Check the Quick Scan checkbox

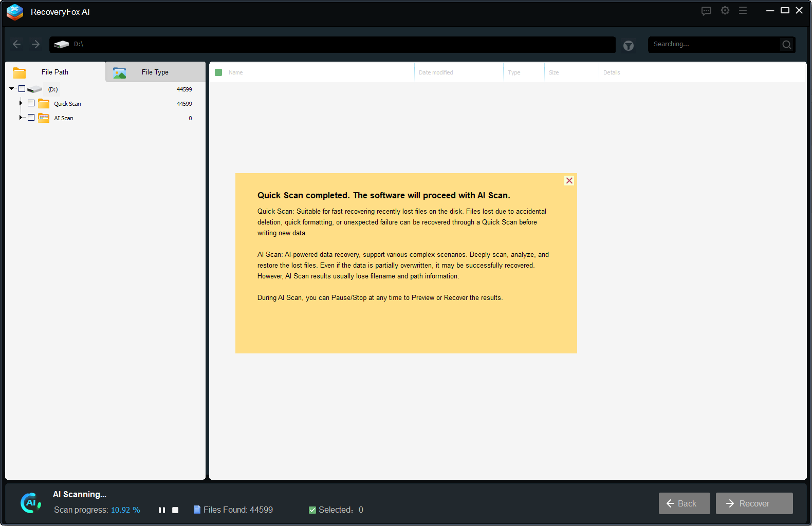31,103
